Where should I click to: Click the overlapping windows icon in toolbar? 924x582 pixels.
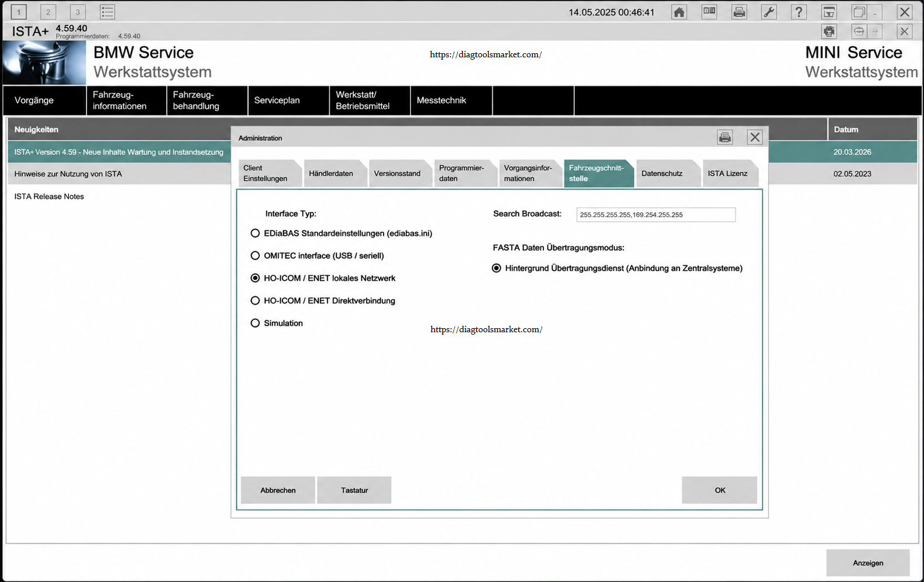859,12
